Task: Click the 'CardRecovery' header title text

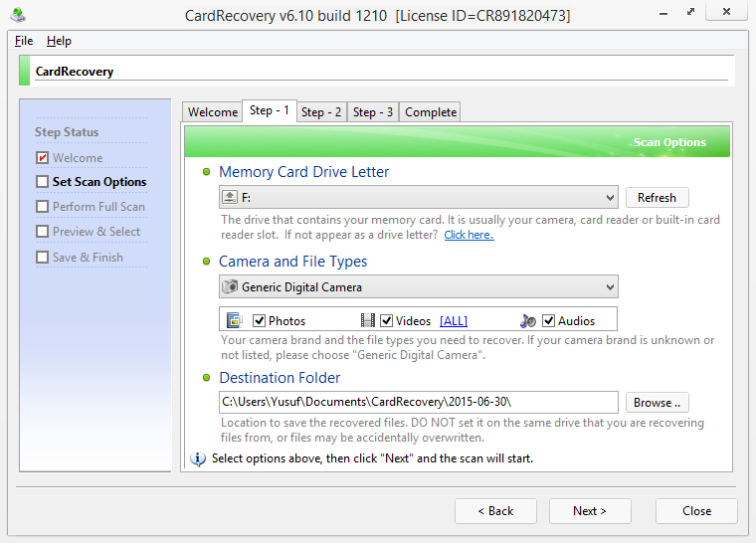Action: point(75,72)
